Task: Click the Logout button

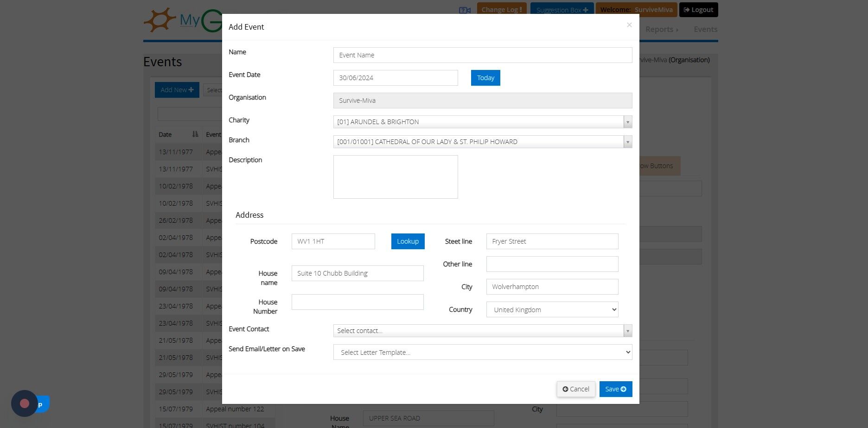Action: click(x=698, y=10)
